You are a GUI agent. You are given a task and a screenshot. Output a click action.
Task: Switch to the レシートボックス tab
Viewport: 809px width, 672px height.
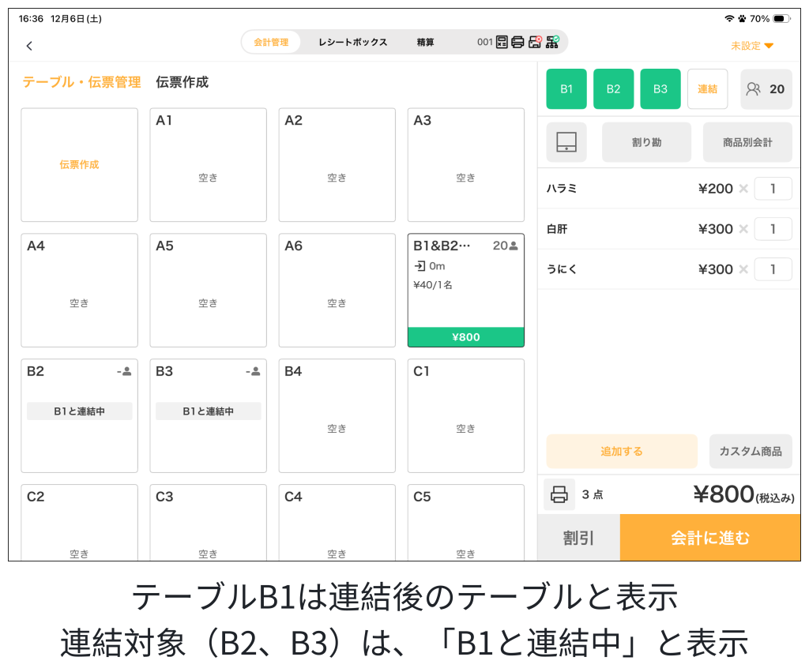[352, 42]
